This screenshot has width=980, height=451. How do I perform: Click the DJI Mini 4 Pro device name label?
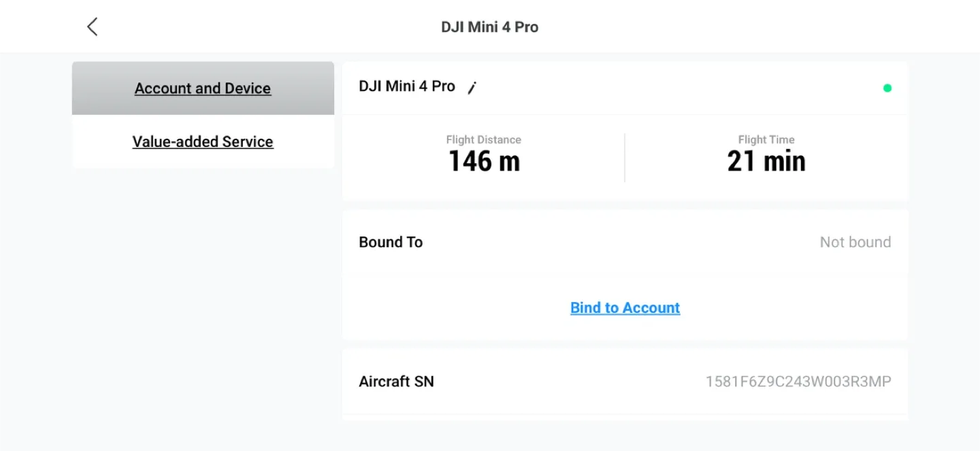click(x=407, y=86)
